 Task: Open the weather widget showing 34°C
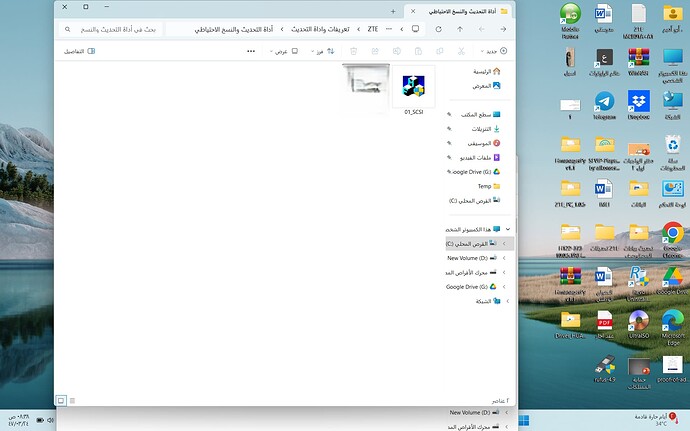(657, 420)
